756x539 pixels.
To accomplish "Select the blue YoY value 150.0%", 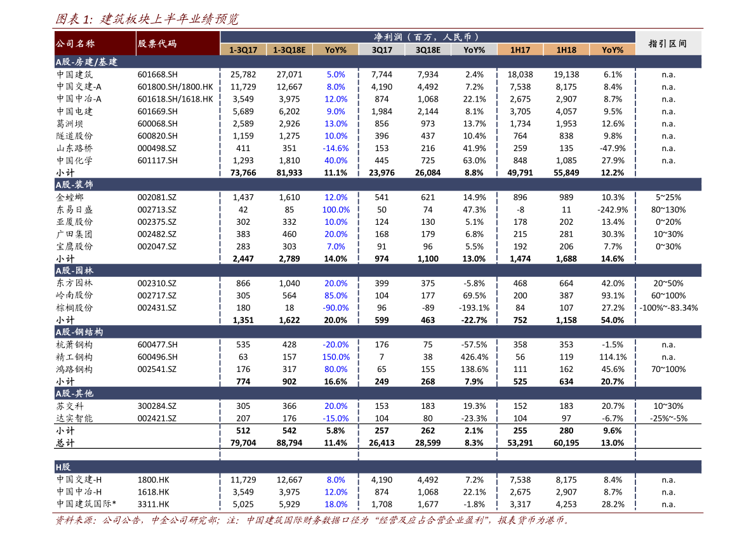I will 336,357.
